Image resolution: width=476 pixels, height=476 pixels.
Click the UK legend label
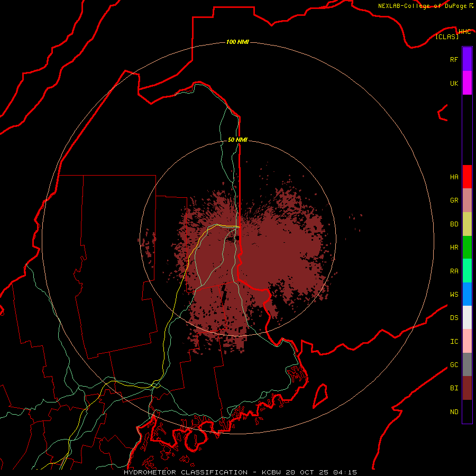(454, 83)
